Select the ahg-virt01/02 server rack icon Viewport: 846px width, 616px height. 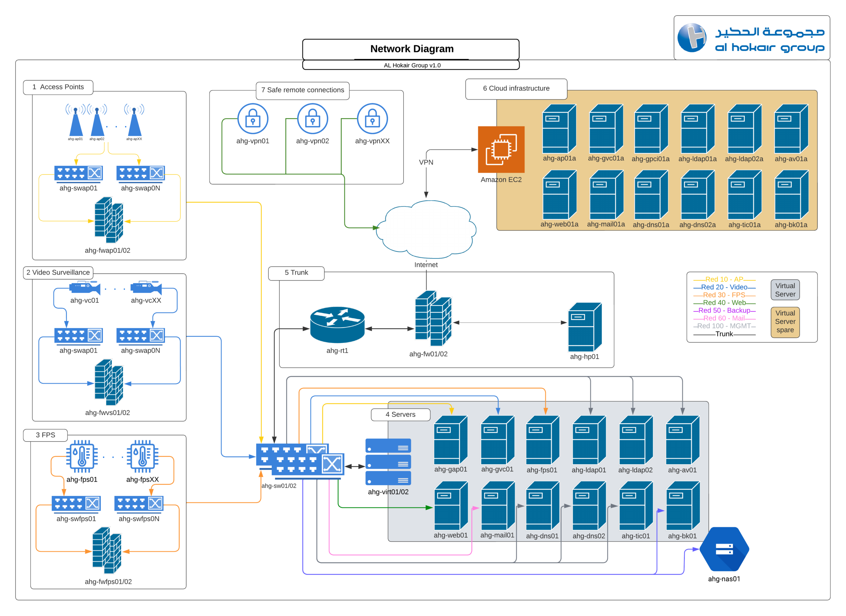tap(388, 462)
